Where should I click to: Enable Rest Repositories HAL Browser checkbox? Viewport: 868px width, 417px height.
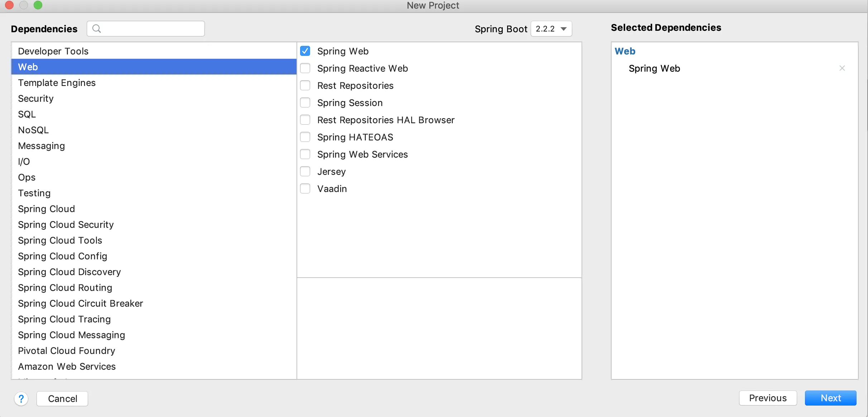305,120
